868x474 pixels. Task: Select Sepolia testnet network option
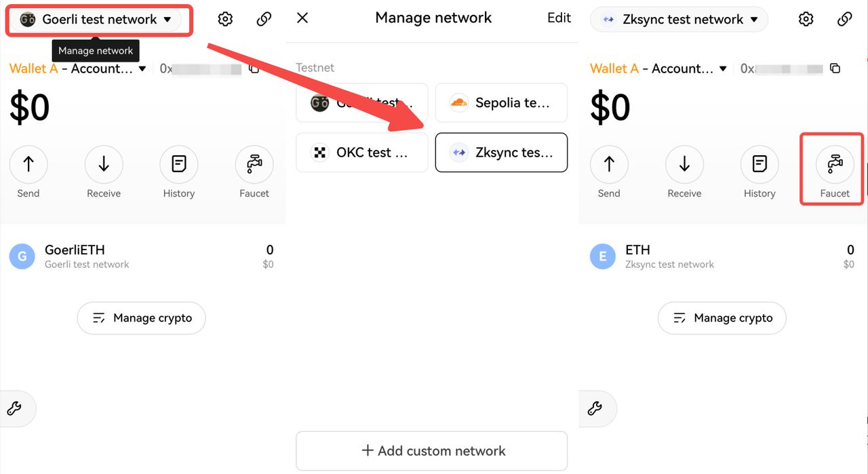(501, 103)
